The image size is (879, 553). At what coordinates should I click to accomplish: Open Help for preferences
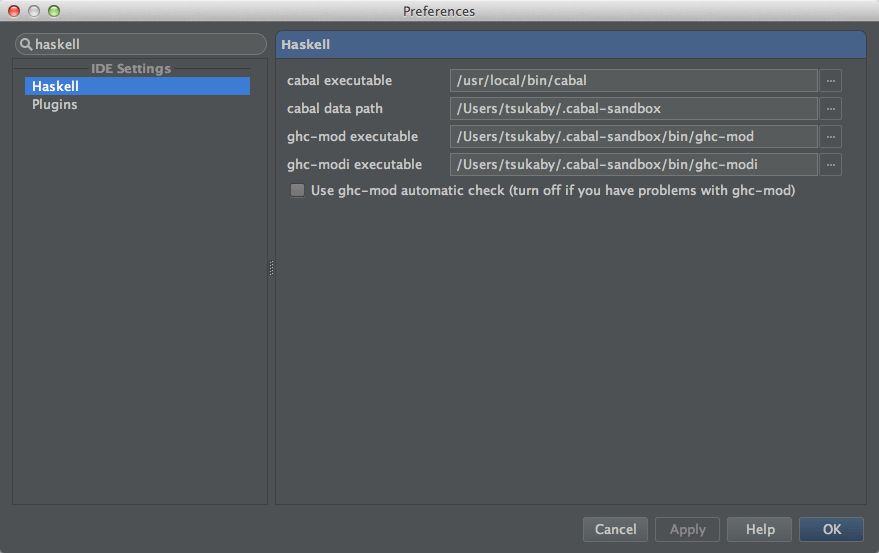pyautogui.click(x=760, y=529)
